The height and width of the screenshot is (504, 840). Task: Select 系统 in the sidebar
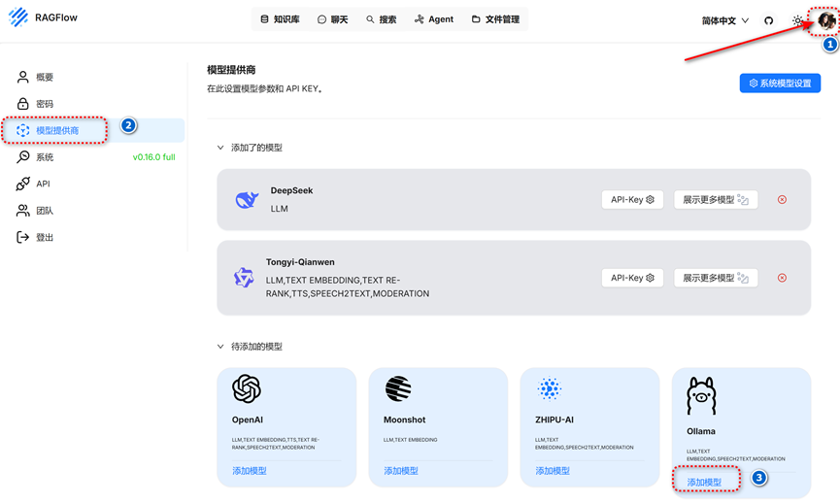tap(93, 157)
